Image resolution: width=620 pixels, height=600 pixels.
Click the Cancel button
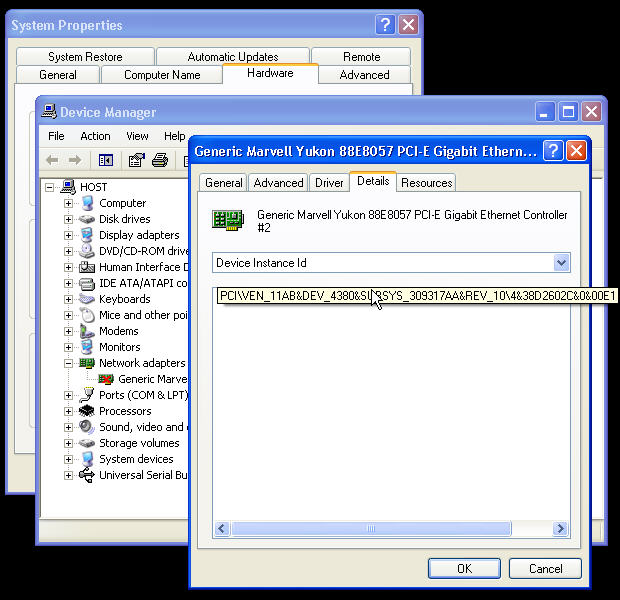coord(545,568)
